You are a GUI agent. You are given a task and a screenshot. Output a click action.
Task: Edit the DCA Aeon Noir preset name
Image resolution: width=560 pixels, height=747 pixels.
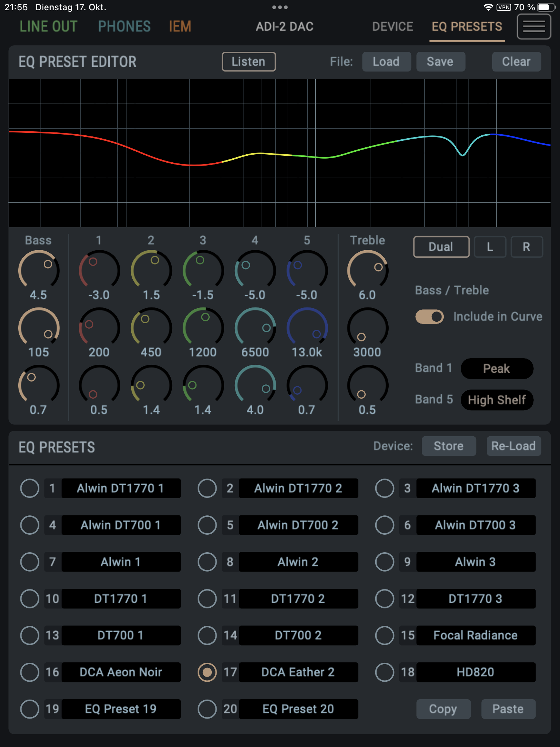click(121, 672)
